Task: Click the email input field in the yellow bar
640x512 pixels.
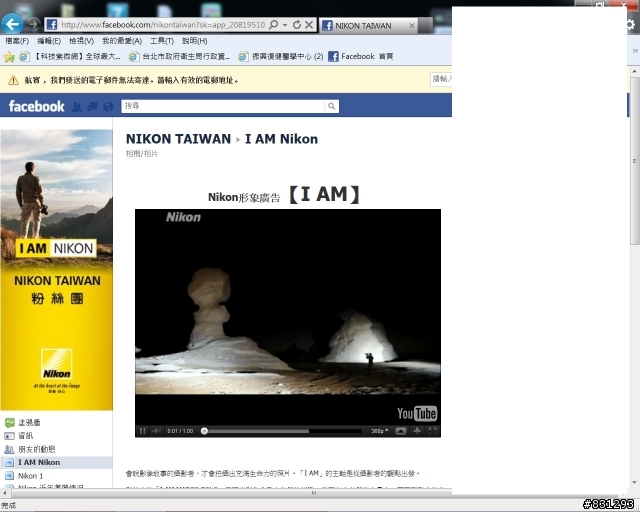Action: pos(441,79)
